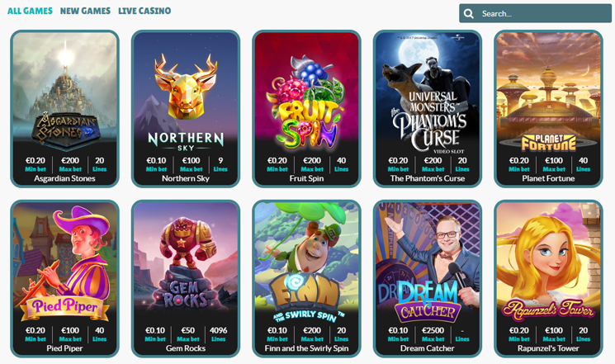Choose the Planet Fortune game tile
Viewport: 615px width, 364px height.
548,109
